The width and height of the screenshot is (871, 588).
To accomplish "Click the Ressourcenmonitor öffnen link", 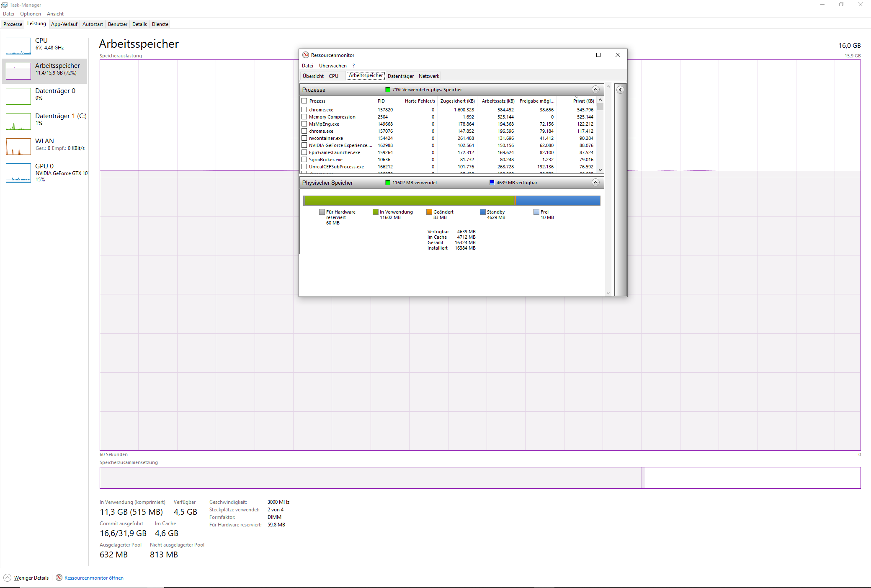I will pyautogui.click(x=94, y=578).
